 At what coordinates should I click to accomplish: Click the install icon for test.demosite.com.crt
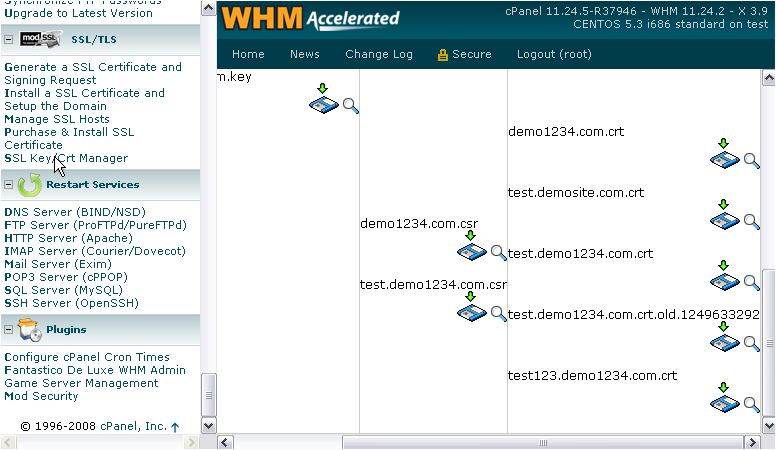(724, 219)
